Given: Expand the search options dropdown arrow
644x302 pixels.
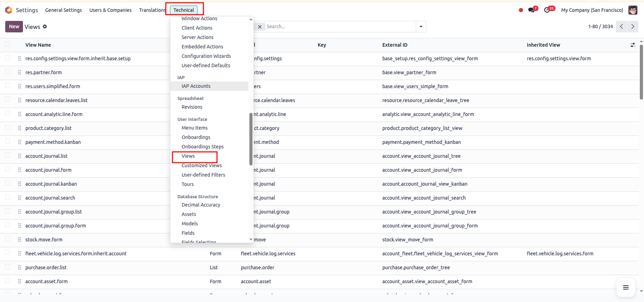Looking at the screenshot, I should [421, 26].
